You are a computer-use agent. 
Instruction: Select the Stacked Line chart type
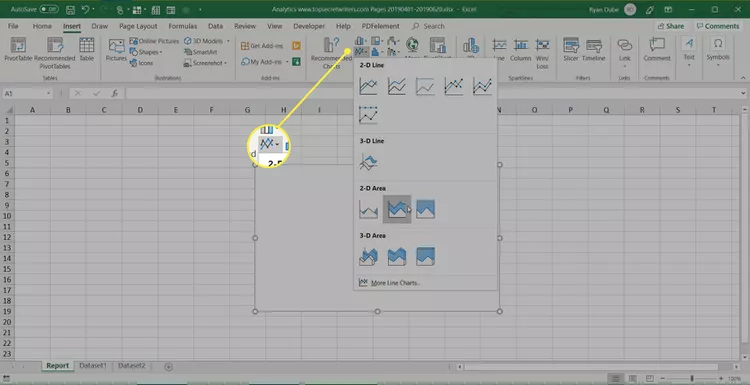pos(397,87)
